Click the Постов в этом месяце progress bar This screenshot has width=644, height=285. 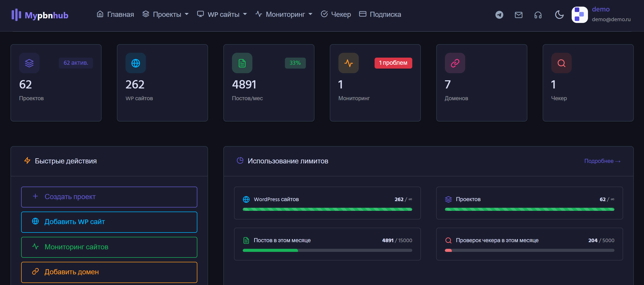(327, 250)
